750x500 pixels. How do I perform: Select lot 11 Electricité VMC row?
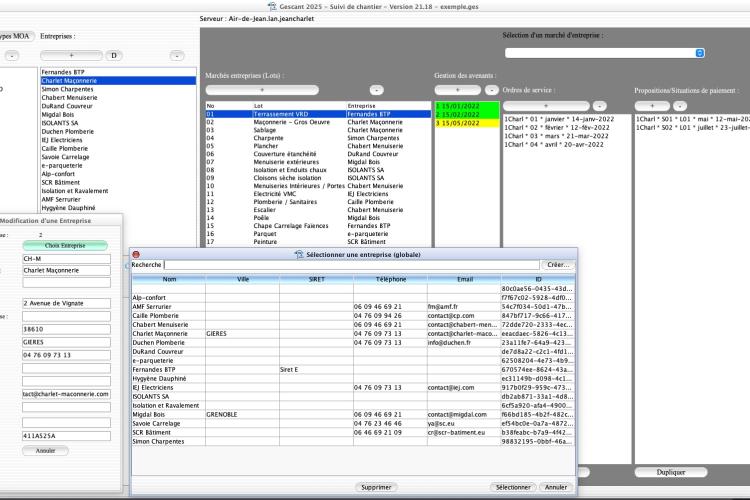click(318, 194)
